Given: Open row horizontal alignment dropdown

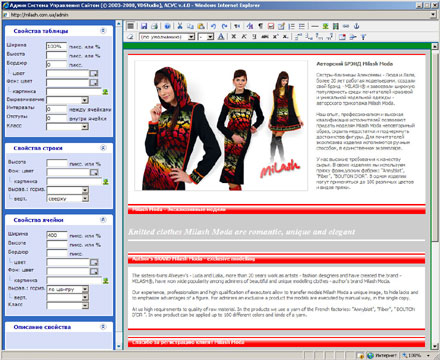Looking at the screenshot, I should (x=85, y=190).
